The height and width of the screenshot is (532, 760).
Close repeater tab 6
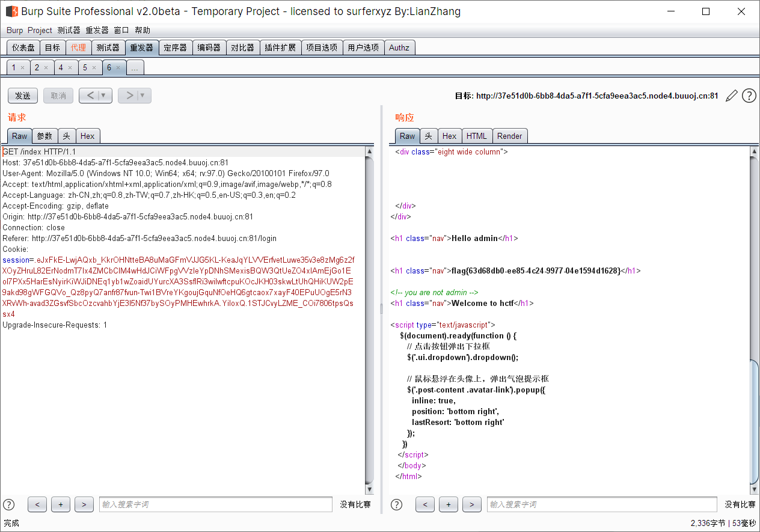pos(118,68)
